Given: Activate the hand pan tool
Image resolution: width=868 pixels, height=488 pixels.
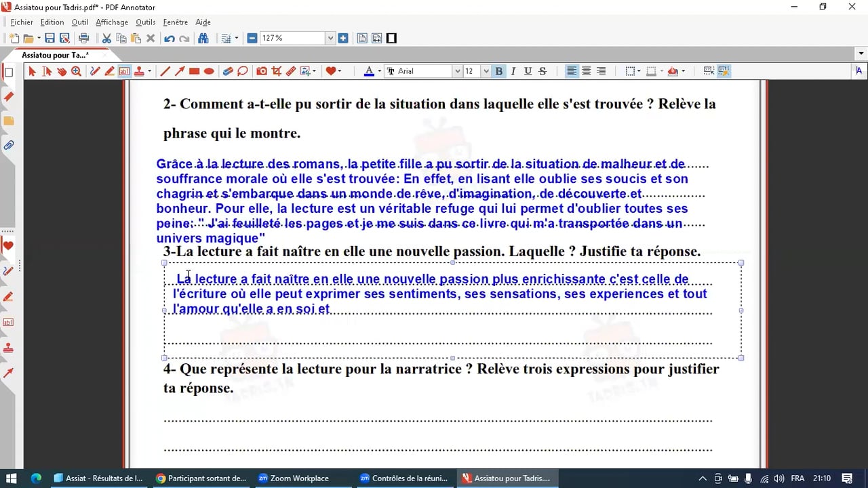Looking at the screenshot, I should [x=62, y=71].
